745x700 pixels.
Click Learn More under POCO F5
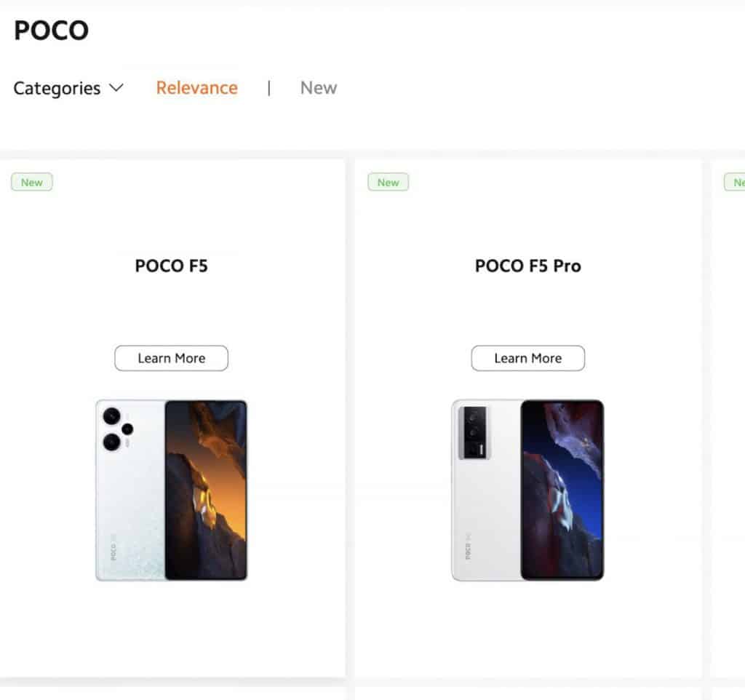pos(171,358)
